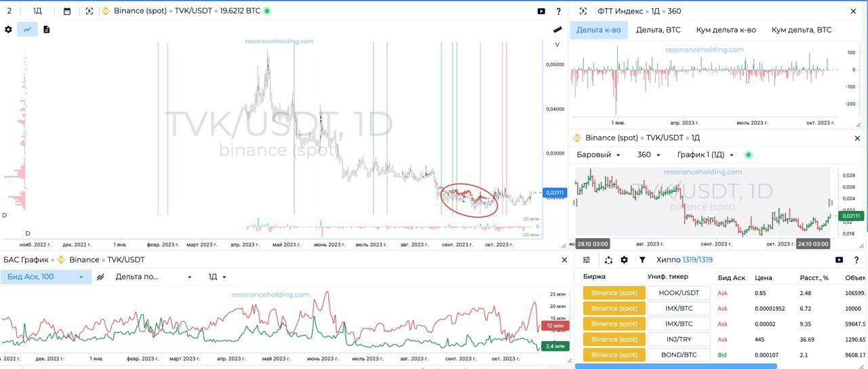Open video tutorial icon in Хиппо panel

[839, 260]
